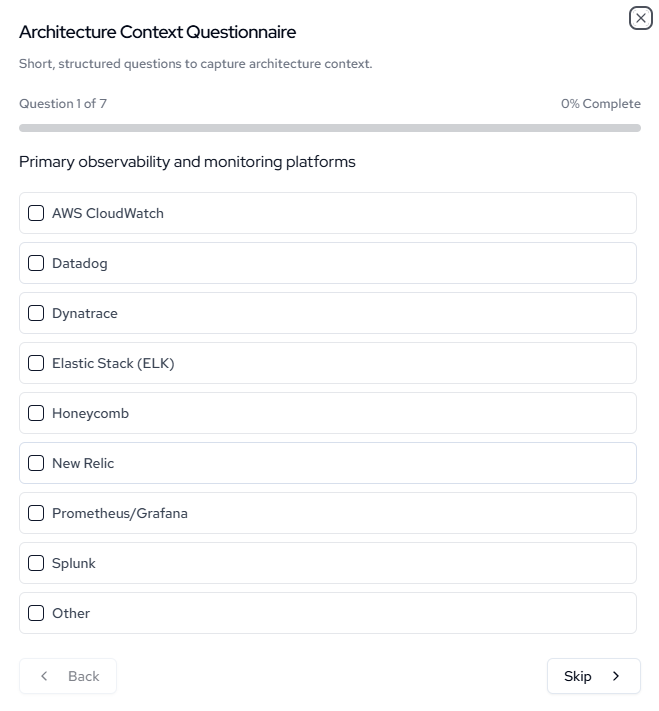Click the Back button

(x=68, y=676)
